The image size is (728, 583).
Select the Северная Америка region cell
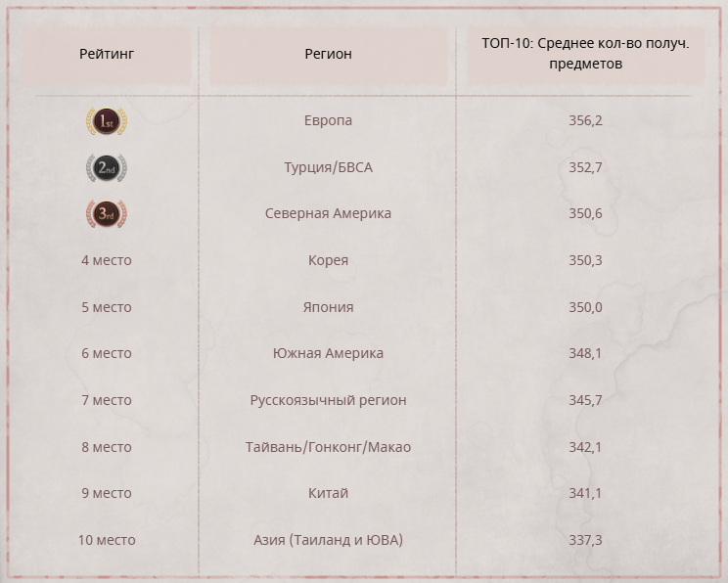click(328, 213)
